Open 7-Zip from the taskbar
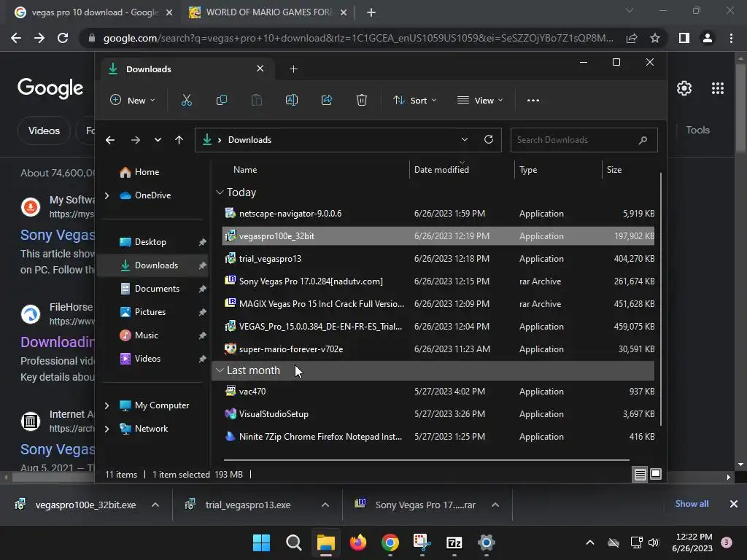 [454, 542]
